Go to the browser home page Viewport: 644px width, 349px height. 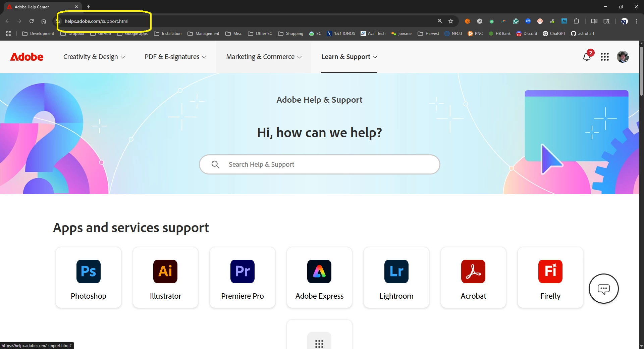pyautogui.click(x=44, y=21)
